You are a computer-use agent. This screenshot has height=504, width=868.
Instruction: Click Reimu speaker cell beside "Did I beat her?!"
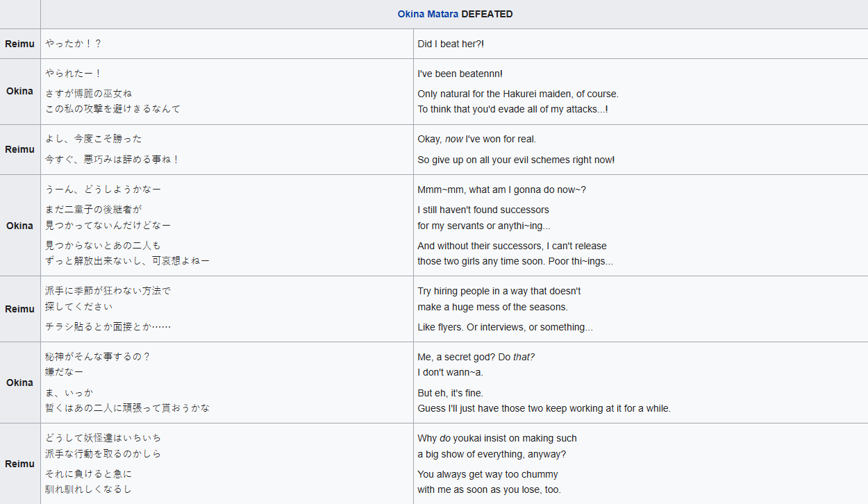20,44
